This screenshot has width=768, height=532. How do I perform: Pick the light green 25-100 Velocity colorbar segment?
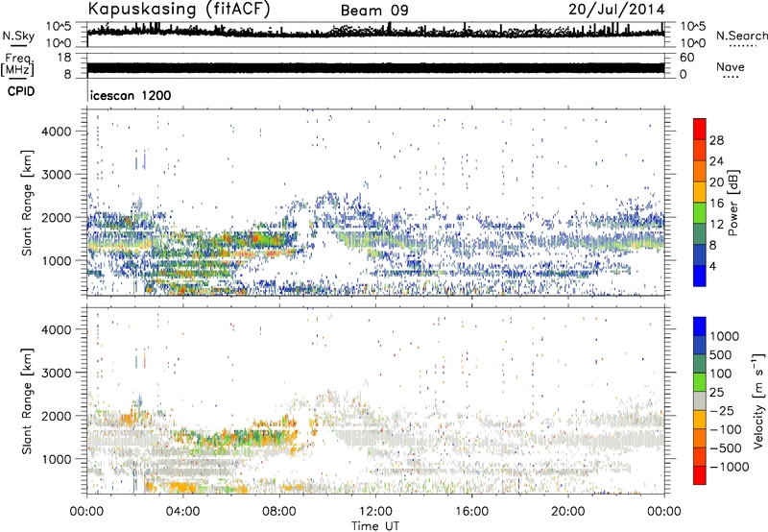pos(700,382)
